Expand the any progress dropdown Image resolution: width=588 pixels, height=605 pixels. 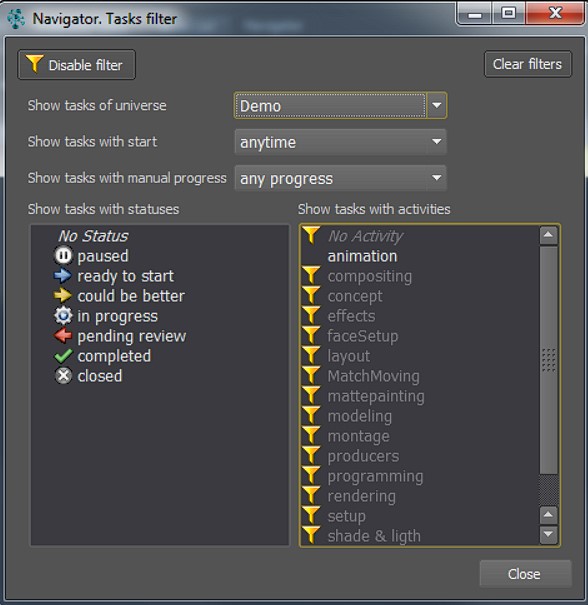340,178
